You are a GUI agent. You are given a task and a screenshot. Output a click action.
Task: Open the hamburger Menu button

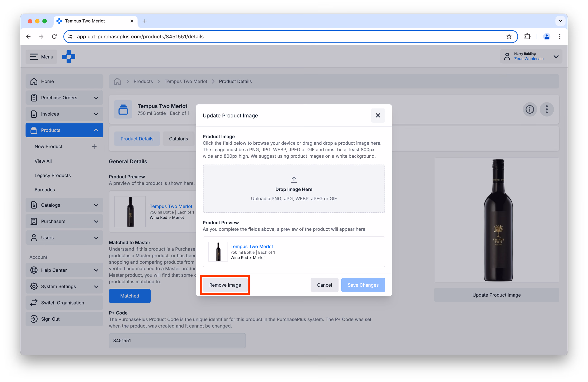pos(42,57)
